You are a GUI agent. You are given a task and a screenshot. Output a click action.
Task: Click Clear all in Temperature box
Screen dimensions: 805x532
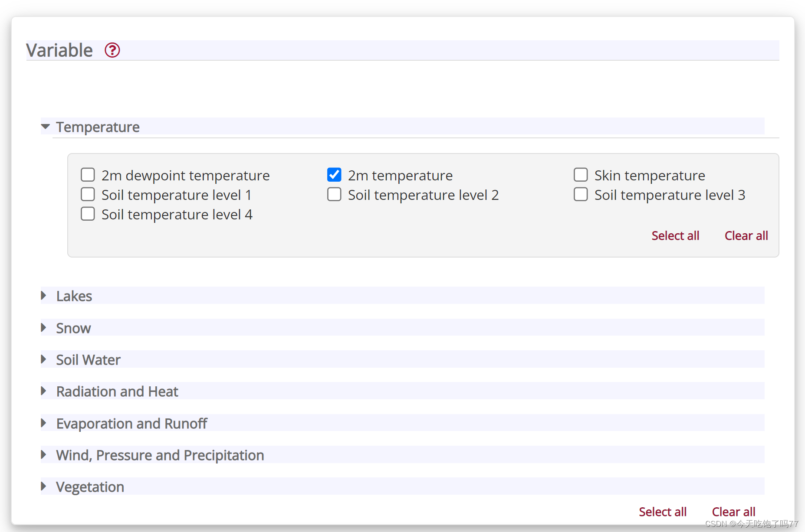pyautogui.click(x=746, y=235)
